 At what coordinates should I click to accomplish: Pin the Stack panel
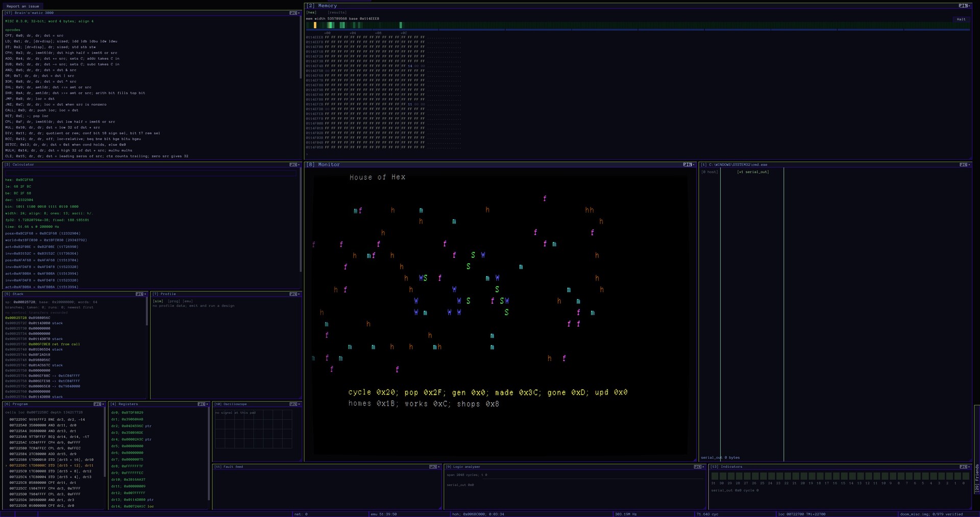tap(139, 294)
